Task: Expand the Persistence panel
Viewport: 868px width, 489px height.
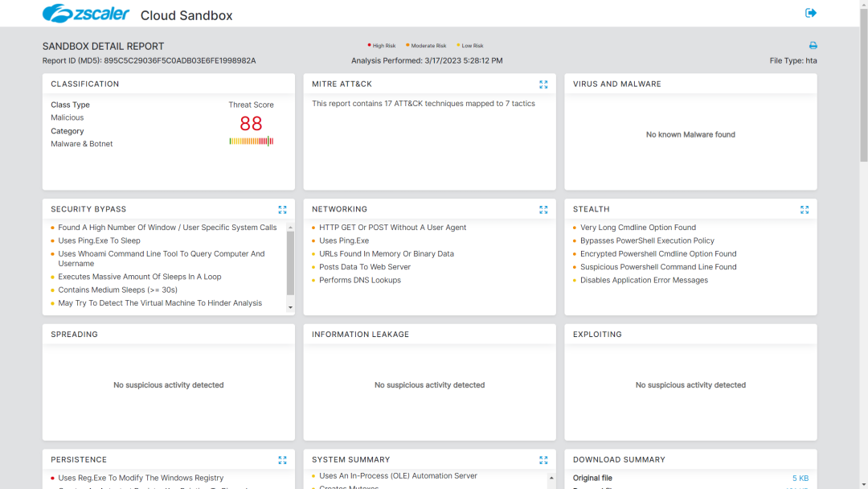Action: (282, 460)
